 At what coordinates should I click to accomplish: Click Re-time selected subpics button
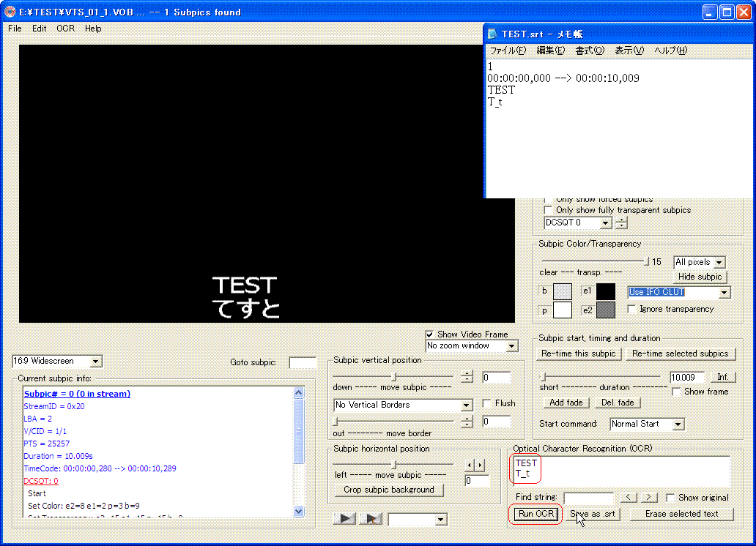681,354
